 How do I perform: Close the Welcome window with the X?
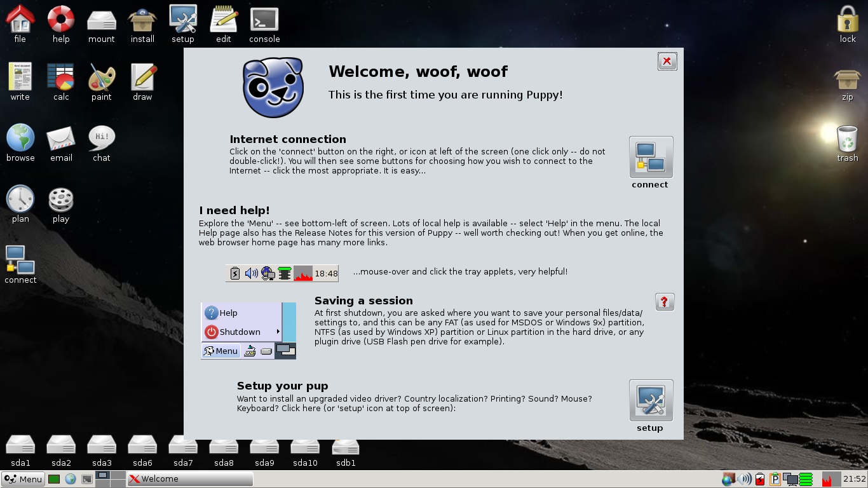click(667, 61)
